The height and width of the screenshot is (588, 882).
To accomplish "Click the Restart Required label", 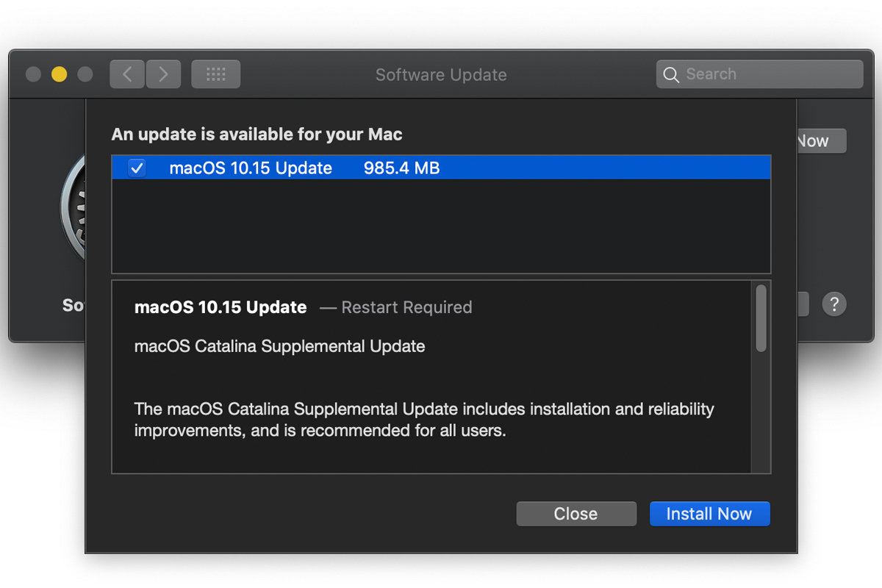I will point(407,307).
